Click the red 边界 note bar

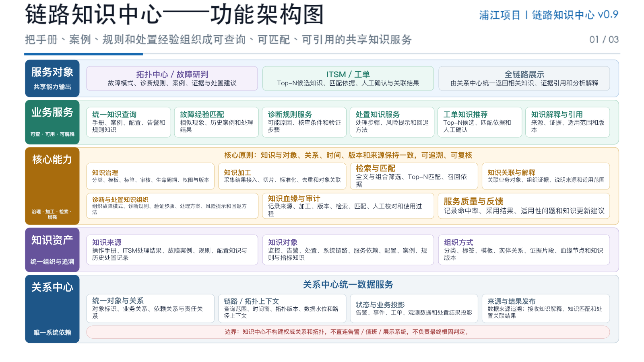pyautogui.click(x=348, y=332)
